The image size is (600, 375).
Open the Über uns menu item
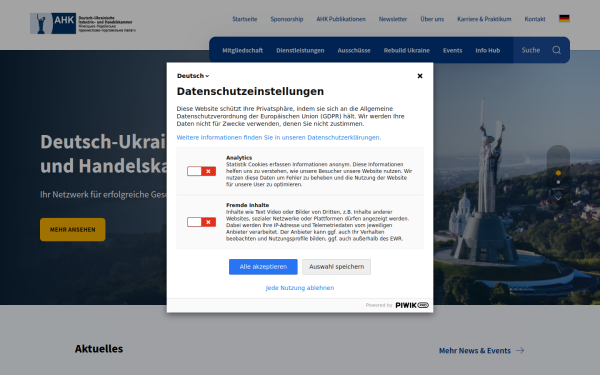coord(432,19)
